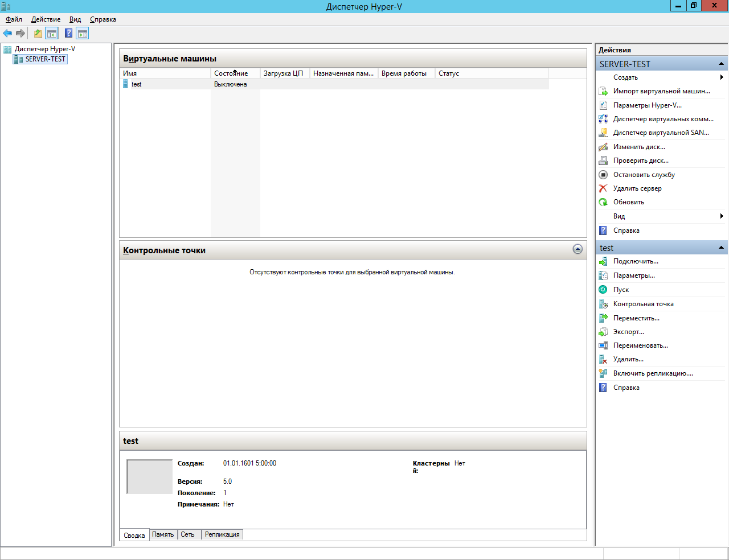Click the Контрольная точка checkpoint icon
This screenshot has height=560, width=729.
603,304
